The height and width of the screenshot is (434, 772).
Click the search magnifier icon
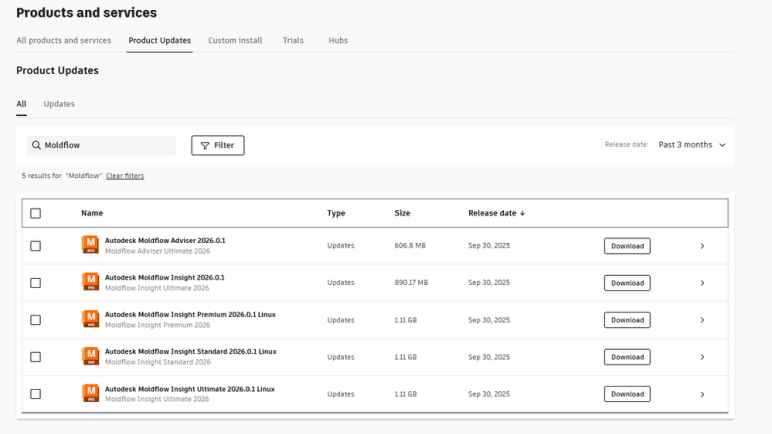click(36, 145)
